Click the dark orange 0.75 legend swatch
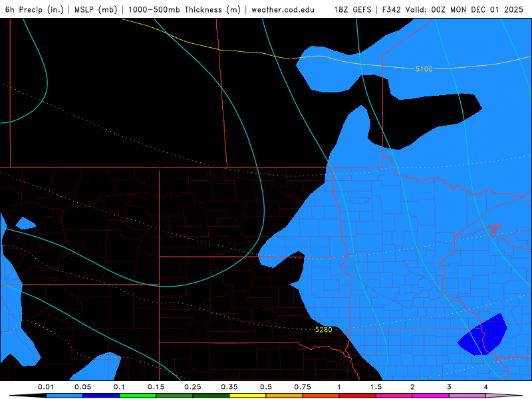 tap(321, 396)
